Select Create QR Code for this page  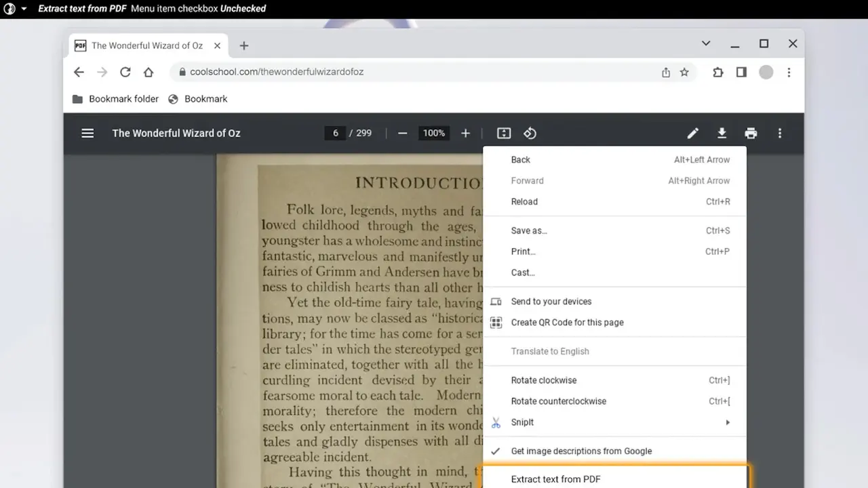(614, 323)
